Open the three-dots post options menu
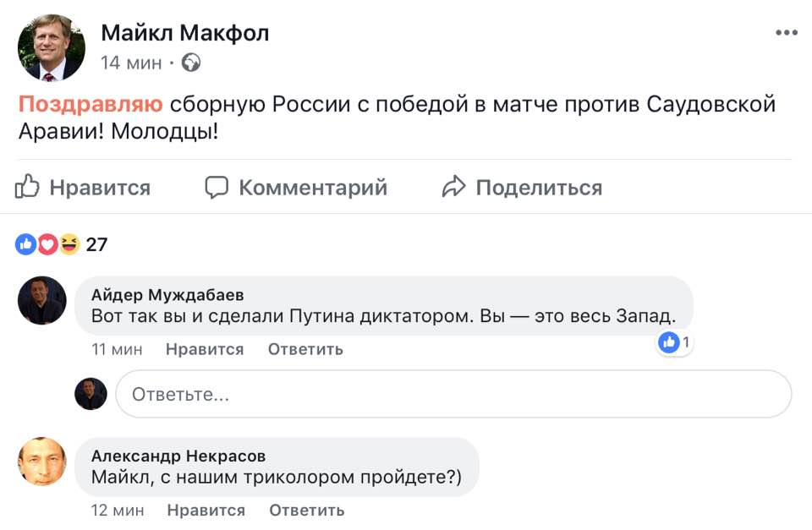812x530 pixels. click(x=786, y=33)
